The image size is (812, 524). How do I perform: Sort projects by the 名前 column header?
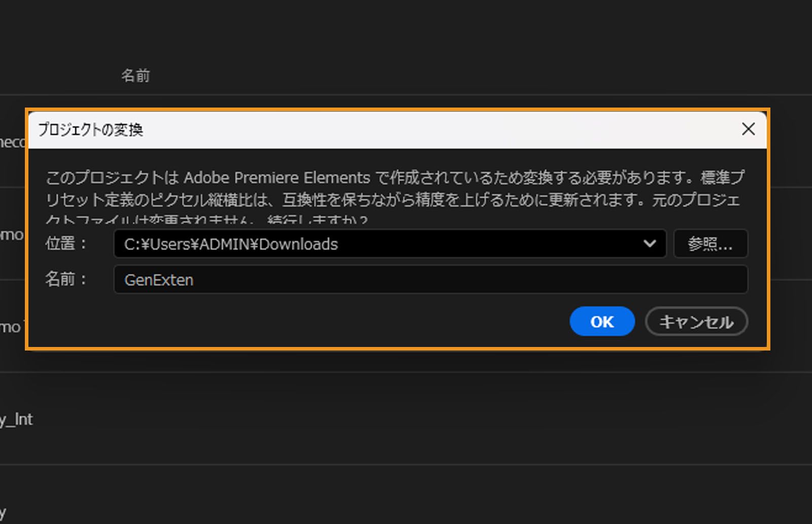pyautogui.click(x=136, y=75)
